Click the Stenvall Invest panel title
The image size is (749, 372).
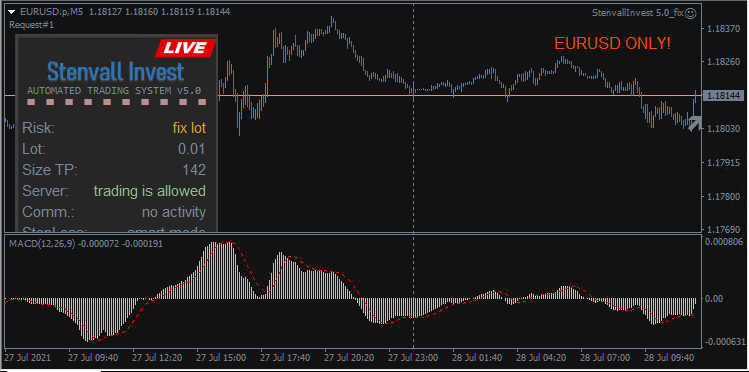[116, 72]
